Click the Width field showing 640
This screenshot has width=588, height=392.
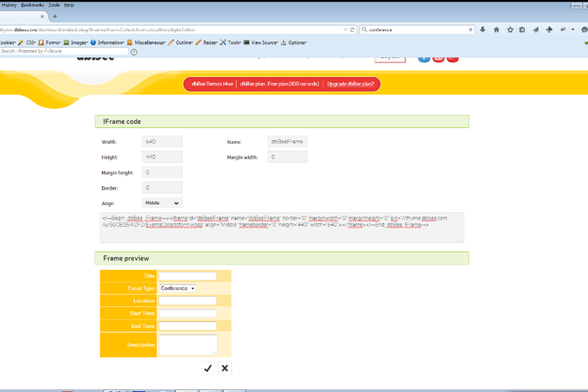(x=162, y=141)
